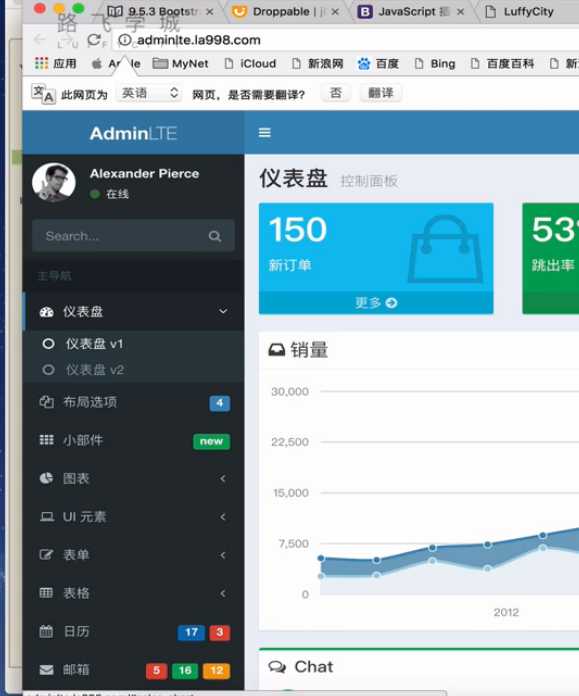The height and width of the screenshot is (696, 579).
Task: Click the 仪表盘 dashboard gauge icon
Action: point(47,312)
